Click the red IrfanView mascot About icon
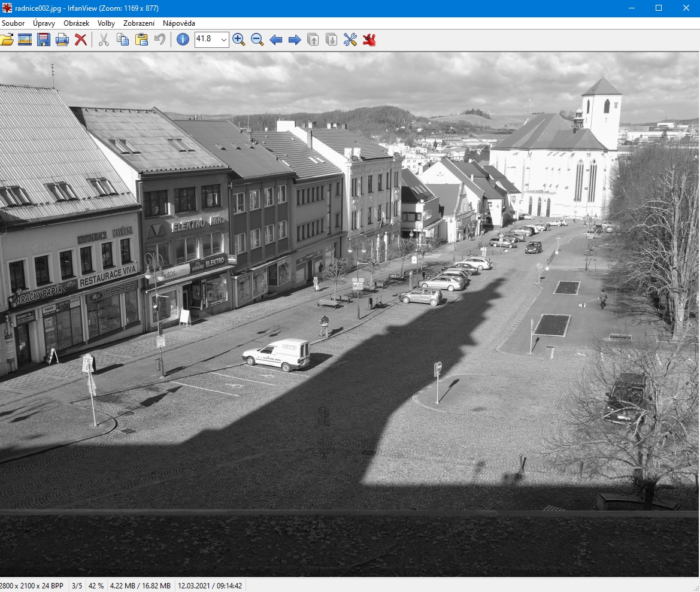The height and width of the screenshot is (592, 700). tap(369, 40)
